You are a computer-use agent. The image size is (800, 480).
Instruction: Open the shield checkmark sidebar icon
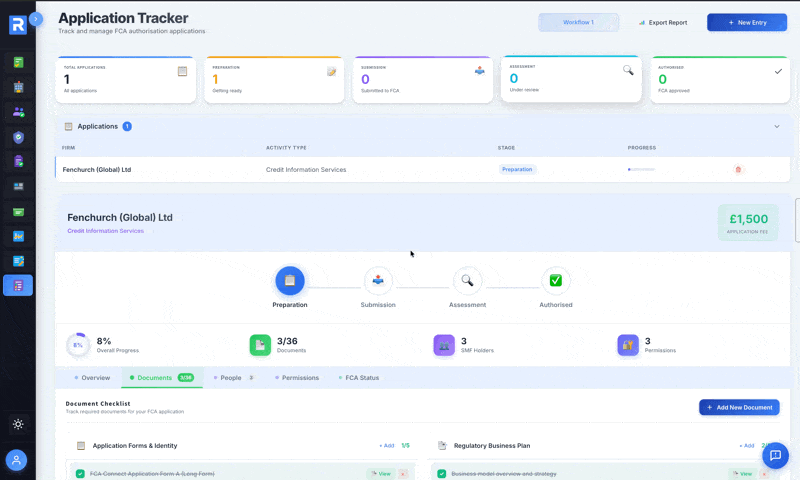(x=18, y=137)
